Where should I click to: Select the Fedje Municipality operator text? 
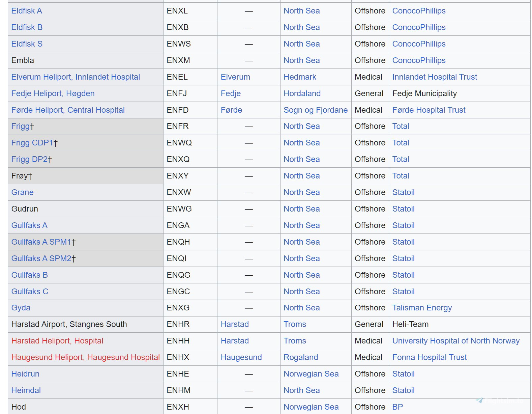[x=424, y=93]
